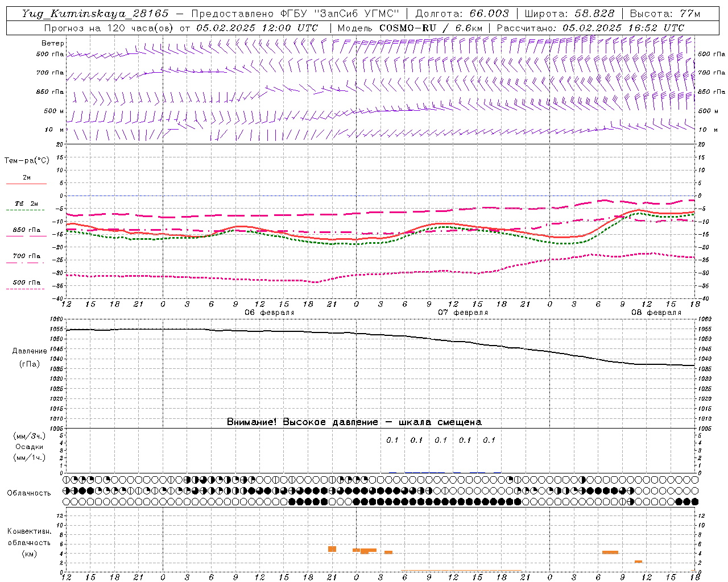Click the forecast start 05.02.2025 12:00 UTC
This screenshot has width=728, height=582.
pos(257,28)
